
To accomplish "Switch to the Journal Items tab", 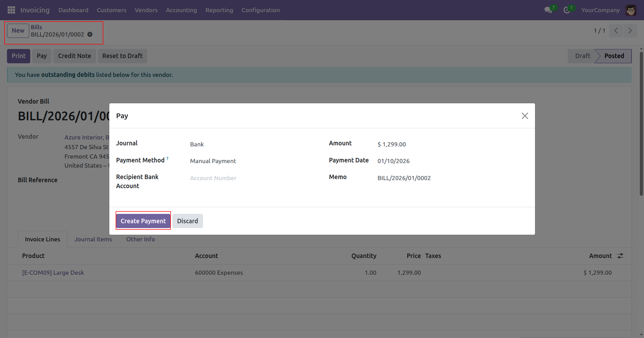I will click(x=93, y=239).
